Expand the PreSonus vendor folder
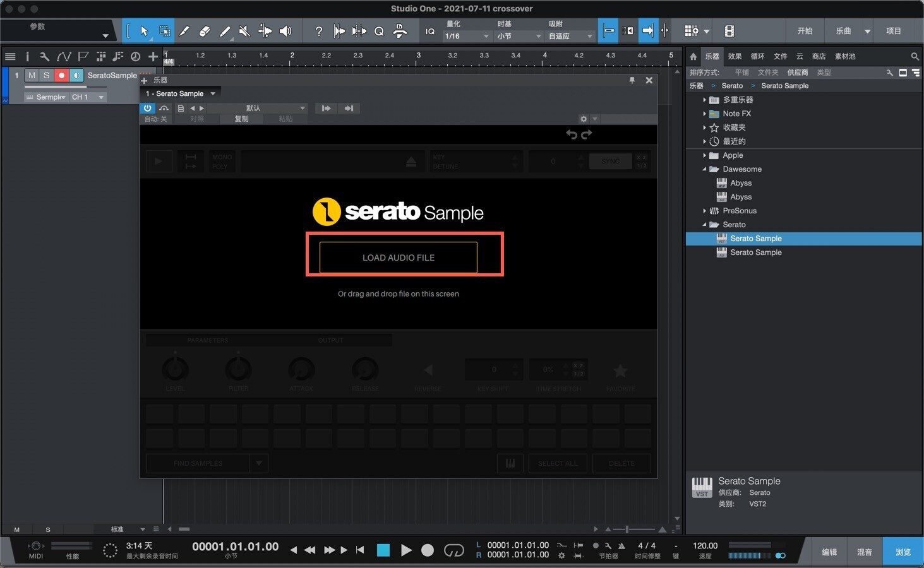The height and width of the screenshot is (568, 924). coord(704,211)
